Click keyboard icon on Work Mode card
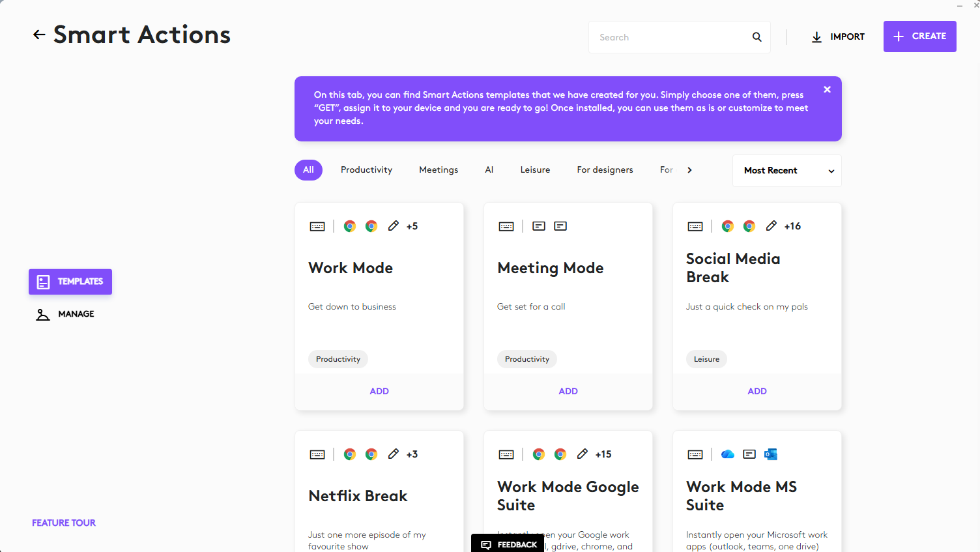 pyautogui.click(x=317, y=226)
